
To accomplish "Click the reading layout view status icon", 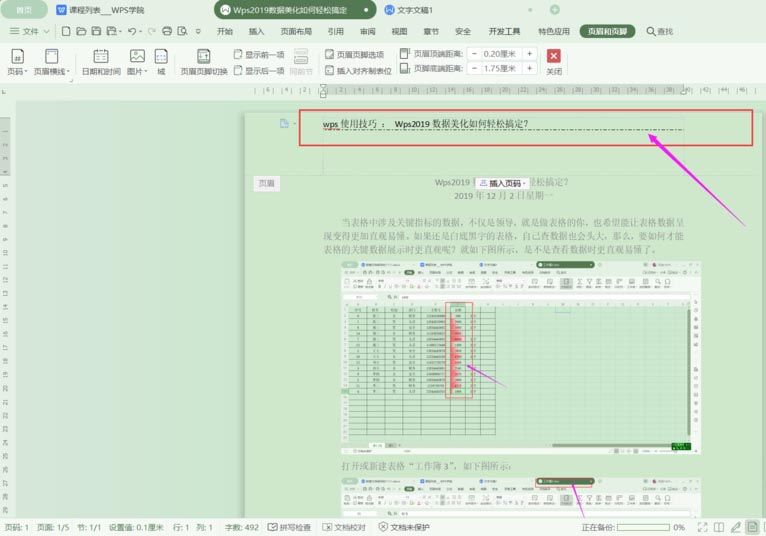I will (719, 527).
